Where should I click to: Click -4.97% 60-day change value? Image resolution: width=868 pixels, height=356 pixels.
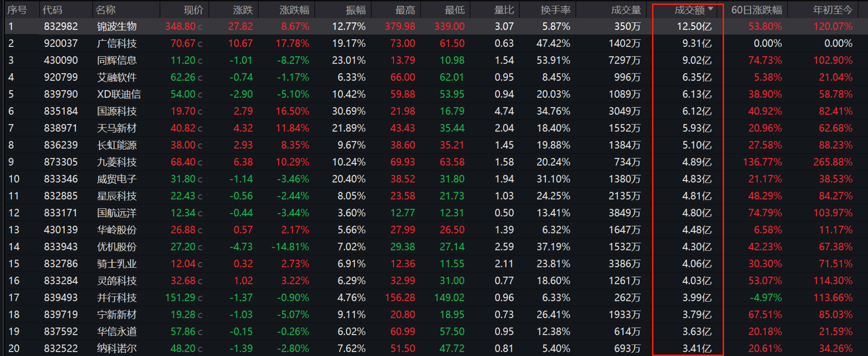pyautogui.click(x=766, y=298)
